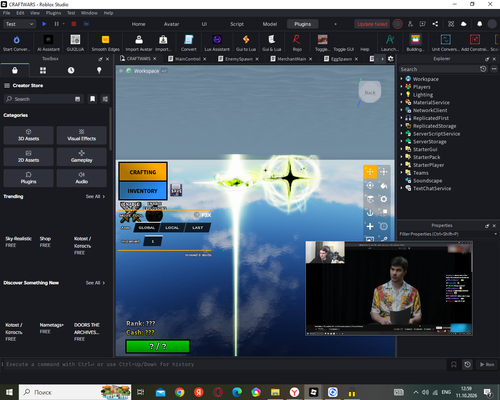
Task: Open the Building... tools plugin
Action: point(415,43)
